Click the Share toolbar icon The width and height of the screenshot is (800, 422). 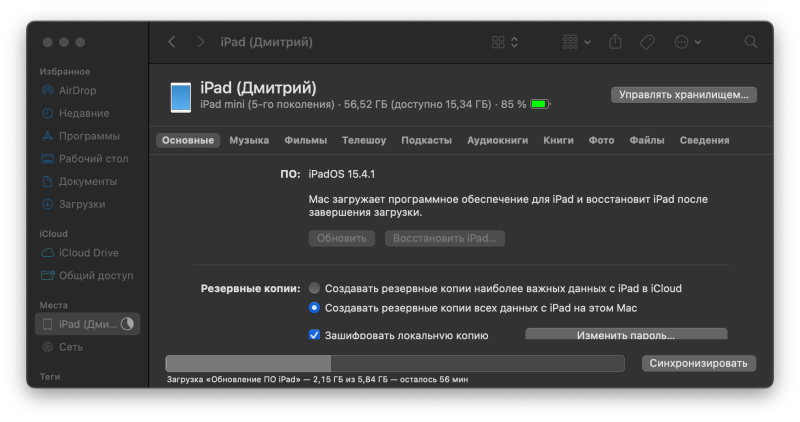coord(615,41)
